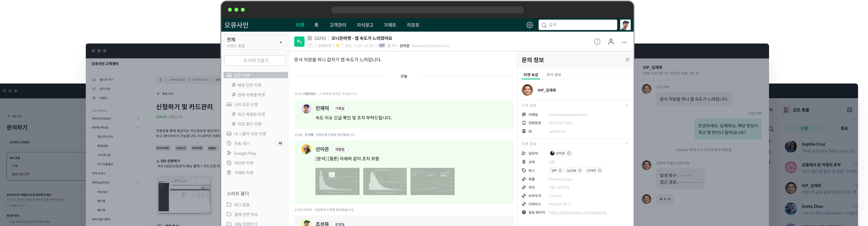This screenshot has width=868, height=226.
Task: Switch to 종료 tab in chat list window
Action: (x=844, y=128)
